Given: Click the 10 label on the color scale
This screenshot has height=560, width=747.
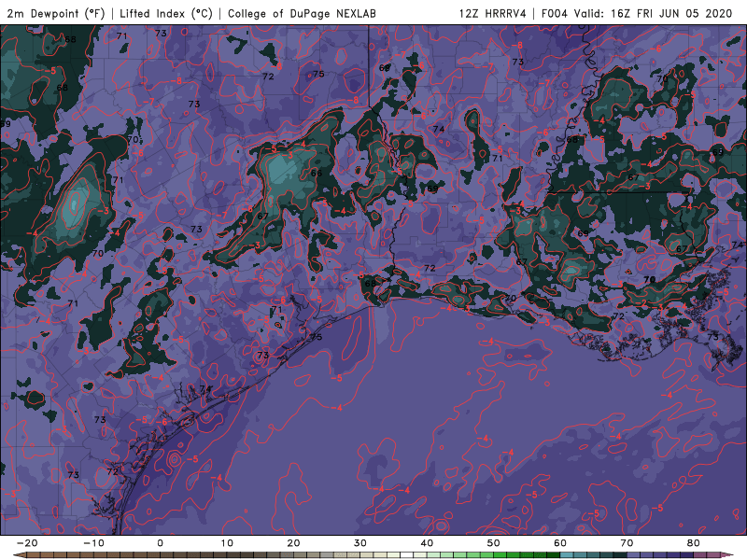Looking at the screenshot, I should (x=227, y=543).
